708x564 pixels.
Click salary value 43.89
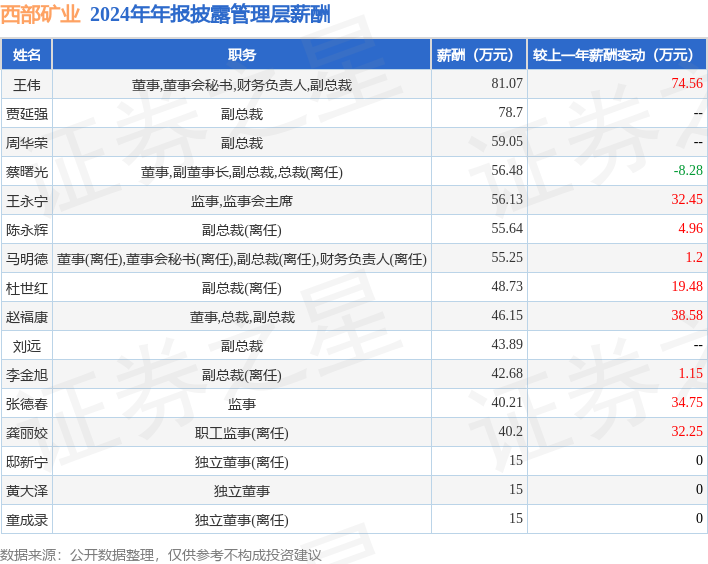click(507, 345)
